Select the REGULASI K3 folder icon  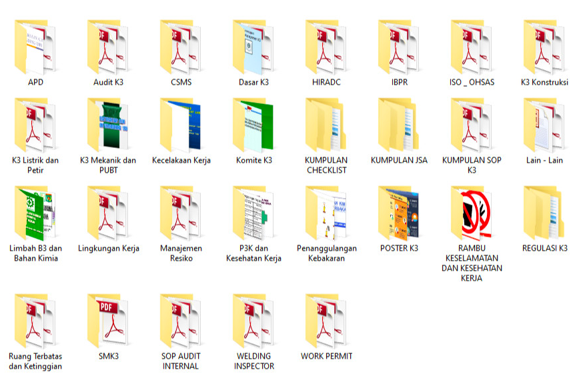[x=544, y=213]
